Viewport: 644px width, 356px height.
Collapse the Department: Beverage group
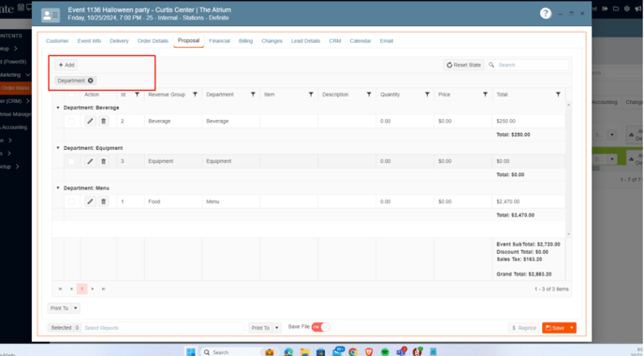[58, 108]
